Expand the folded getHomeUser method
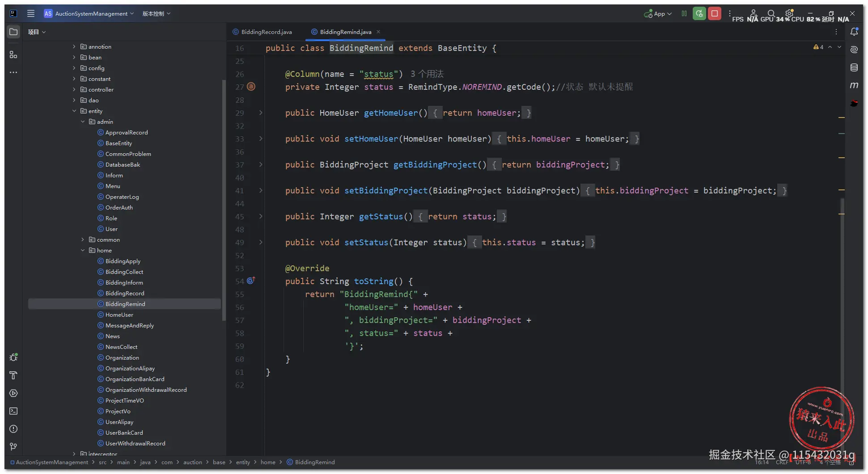Image resolution: width=868 pixels, height=474 pixels. [261, 113]
